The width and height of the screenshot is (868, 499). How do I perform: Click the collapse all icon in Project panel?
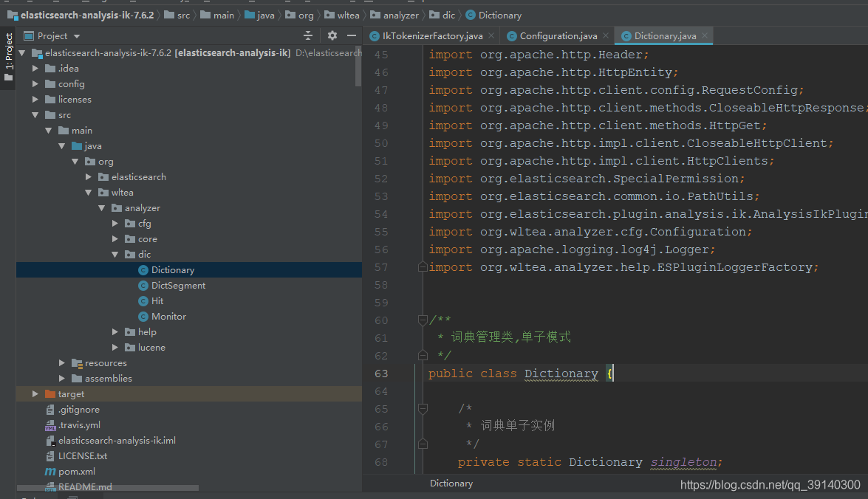pyautogui.click(x=308, y=35)
